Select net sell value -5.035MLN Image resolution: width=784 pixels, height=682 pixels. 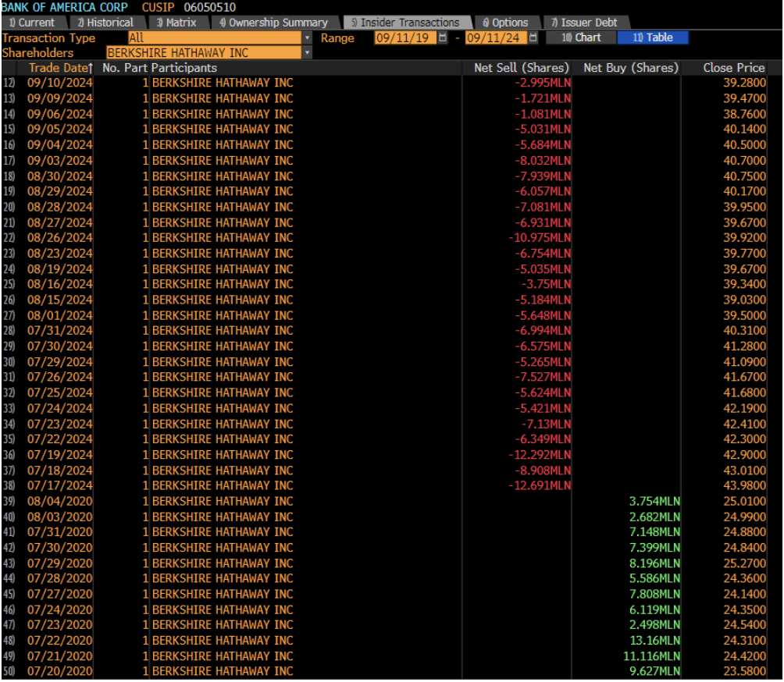[x=543, y=269]
